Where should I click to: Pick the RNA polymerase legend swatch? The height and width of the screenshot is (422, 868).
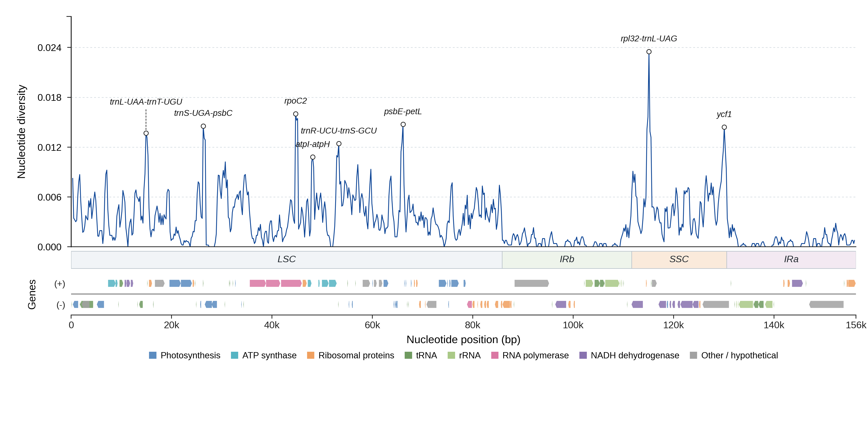(x=495, y=355)
